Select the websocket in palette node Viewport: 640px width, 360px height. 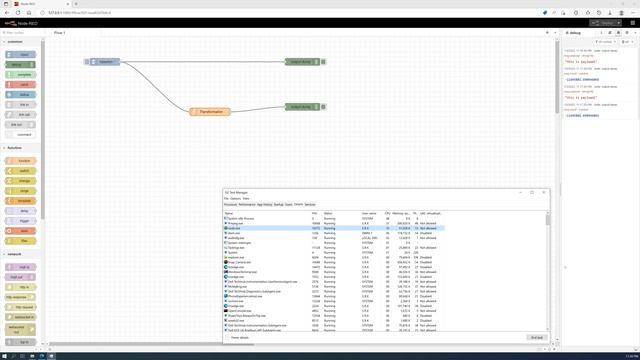tap(20, 317)
